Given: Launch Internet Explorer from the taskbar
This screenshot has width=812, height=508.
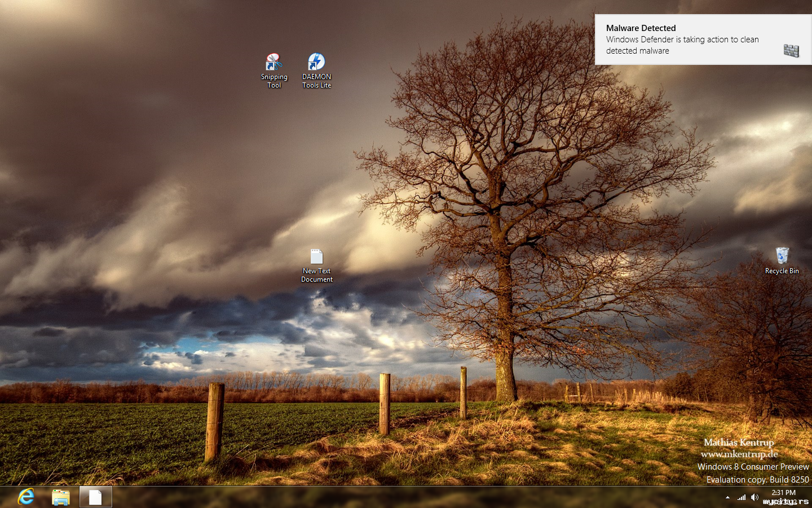Looking at the screenshot, I should [26, 497].
